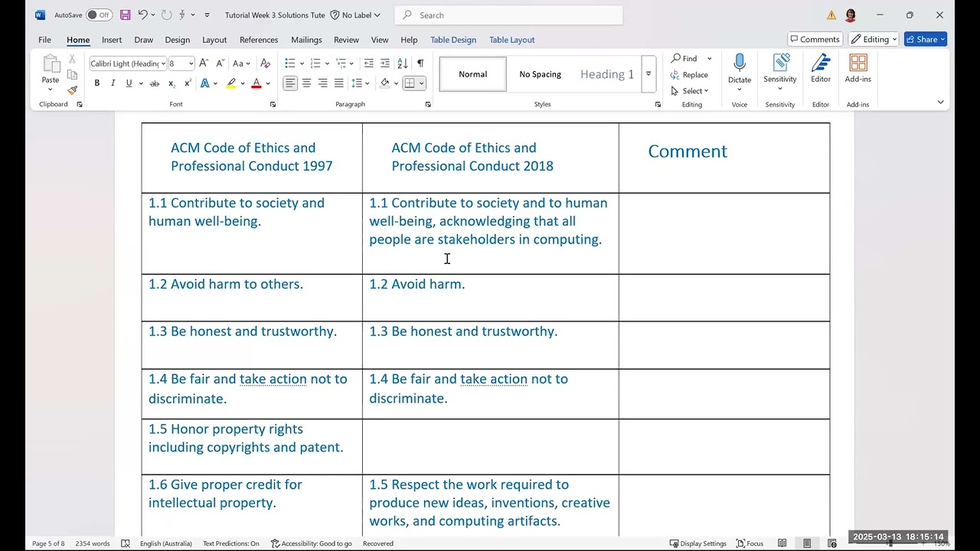The height and width of the screenshot is (551, 980).
Task: Open the Editor proofing tool
Action: point(821,69)
